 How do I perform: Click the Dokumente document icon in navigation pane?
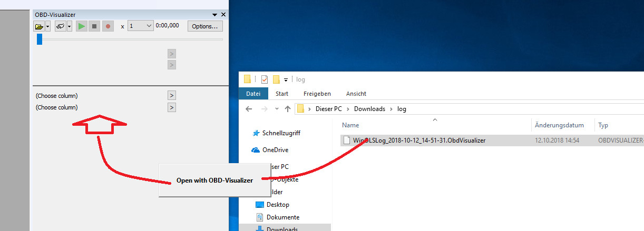[x=259, y=217]
